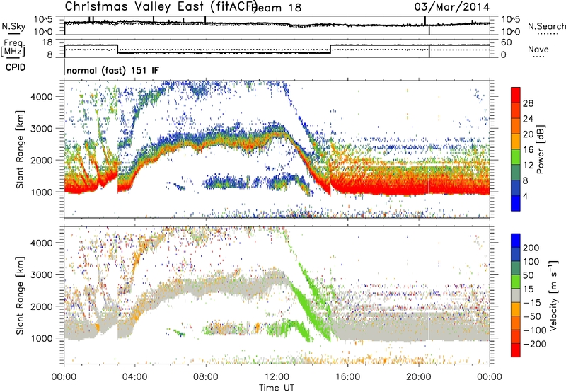Pick the blue bottom segment of Power colorbar

point(516,203)
